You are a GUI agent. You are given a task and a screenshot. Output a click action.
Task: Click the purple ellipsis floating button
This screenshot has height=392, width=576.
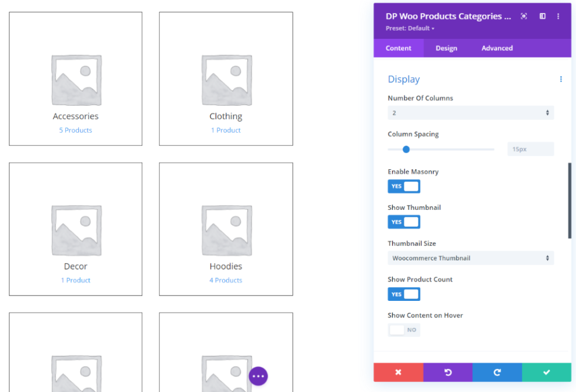click(x=258, y=376)
